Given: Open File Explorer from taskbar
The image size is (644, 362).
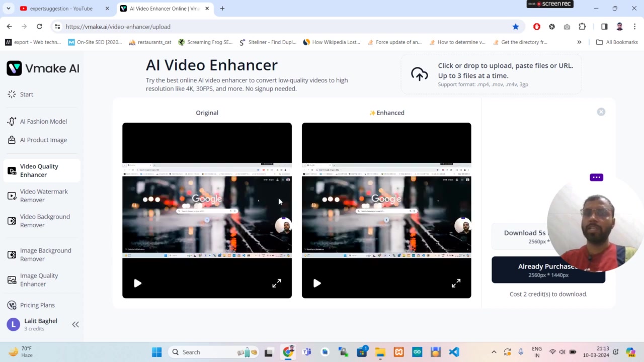Looking at the screenshot, I should point(380,352).
